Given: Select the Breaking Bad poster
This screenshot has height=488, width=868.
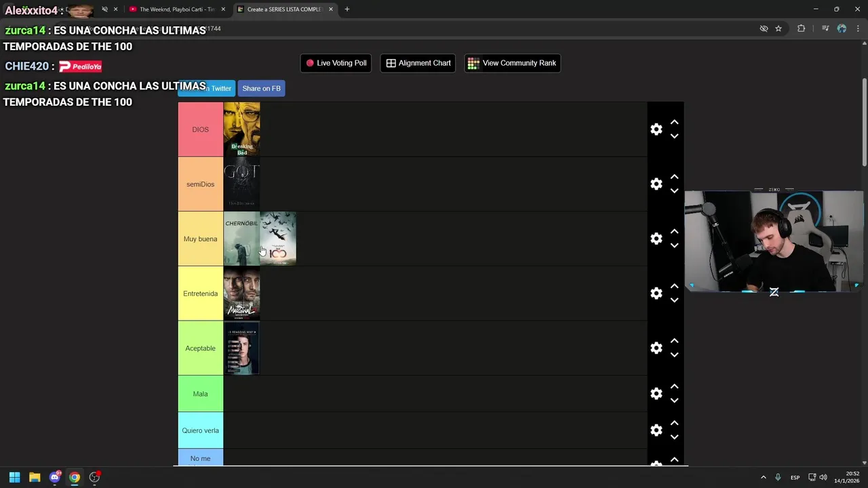Looking at the screenshot, I should pyautogui.click(x=241, y=129).
